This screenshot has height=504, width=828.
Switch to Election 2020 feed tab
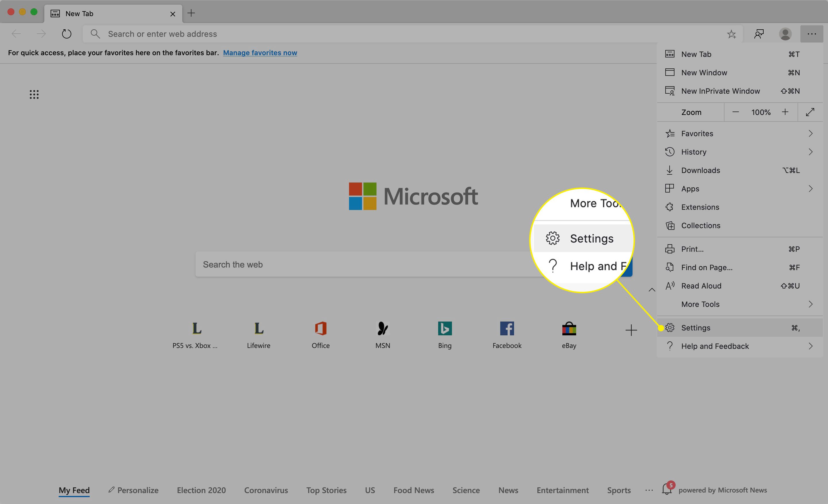point(201,490)
